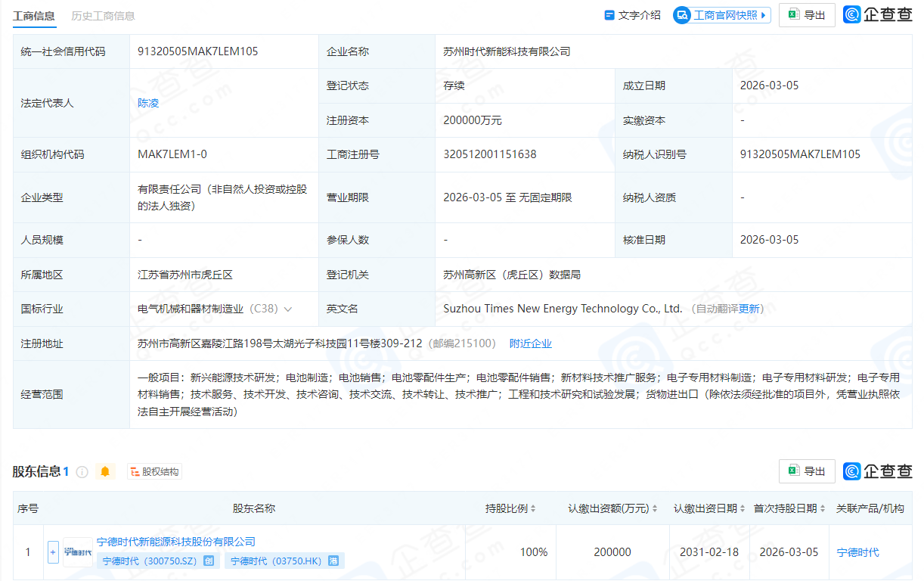Click the 文字介绍 icon
This screenshot has height=581, width=924.
[x=609, y=14]
